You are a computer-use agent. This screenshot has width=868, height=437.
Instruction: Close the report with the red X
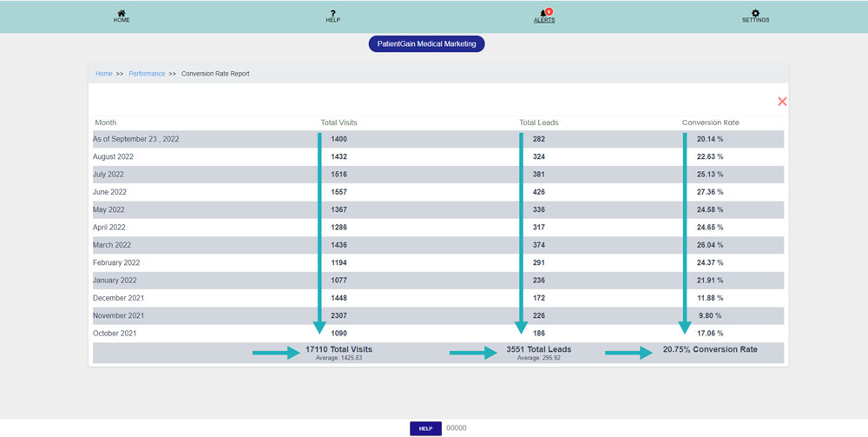tap(782, 102)
